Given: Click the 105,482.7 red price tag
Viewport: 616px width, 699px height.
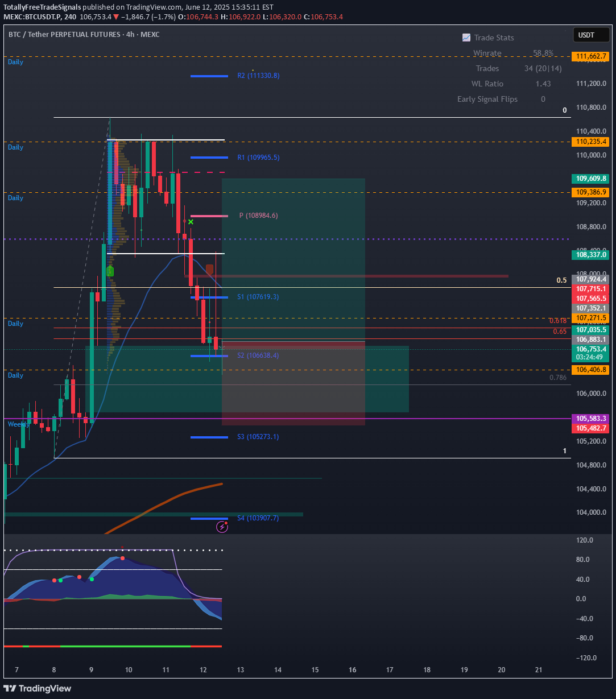Looking at the screenshot, I should point(591,428).
